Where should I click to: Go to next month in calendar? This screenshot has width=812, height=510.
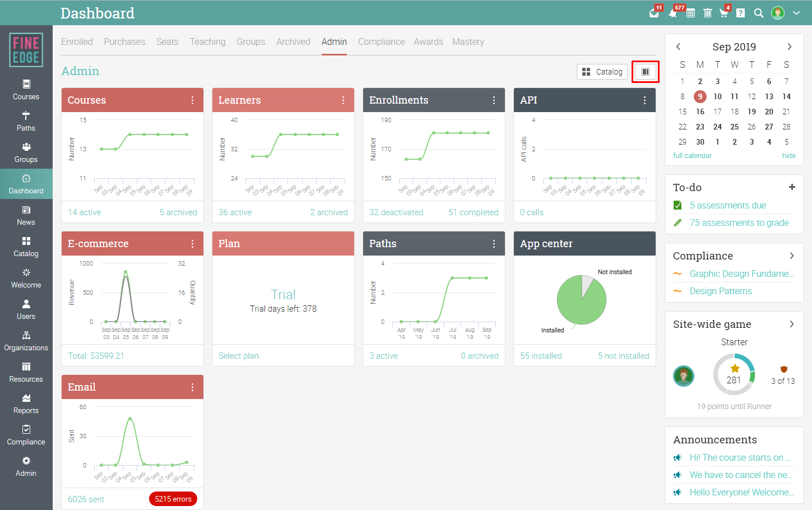click(x=790, y=47)
